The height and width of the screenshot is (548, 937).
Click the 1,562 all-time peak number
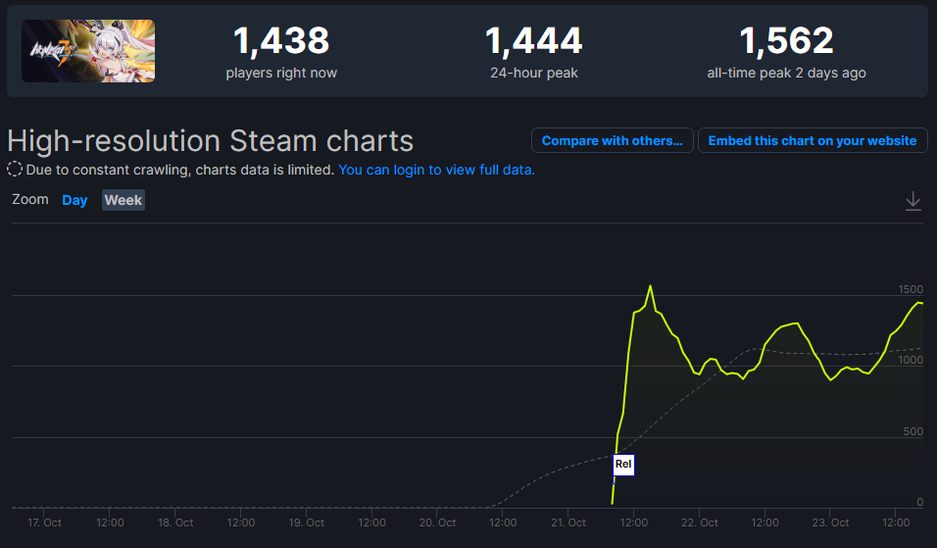[786, 41]
